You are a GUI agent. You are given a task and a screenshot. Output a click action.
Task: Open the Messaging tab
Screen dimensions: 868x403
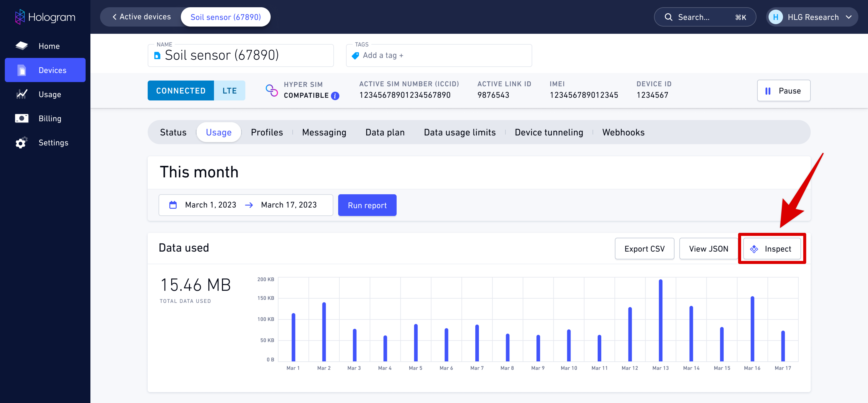click(324, 132)
